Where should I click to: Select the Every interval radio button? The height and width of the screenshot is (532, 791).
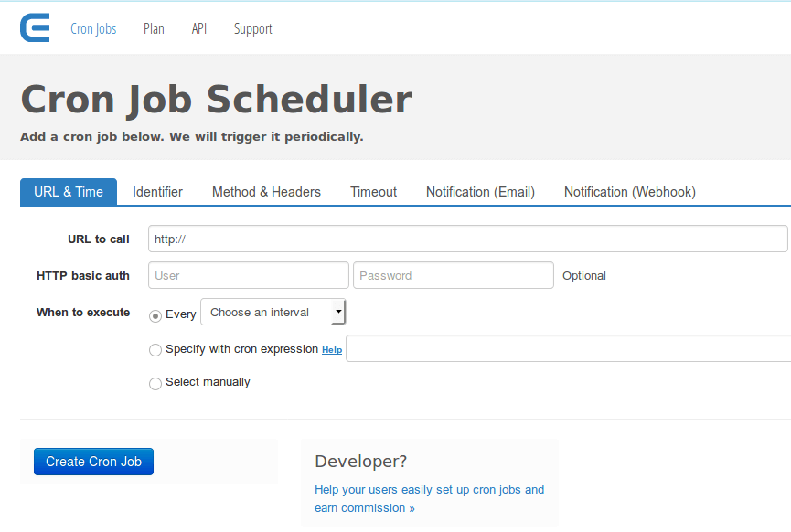155,315
